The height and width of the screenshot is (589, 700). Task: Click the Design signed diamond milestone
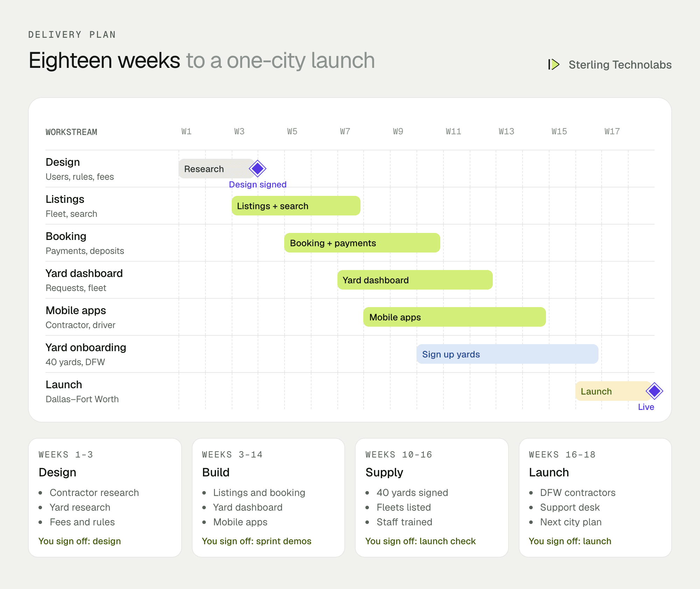(x=258, y=169)
